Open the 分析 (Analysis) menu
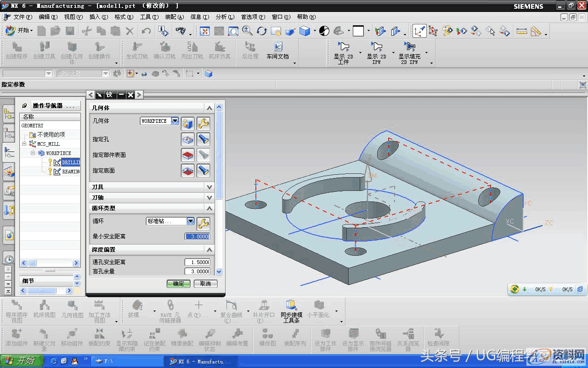 tap(224, 17)
